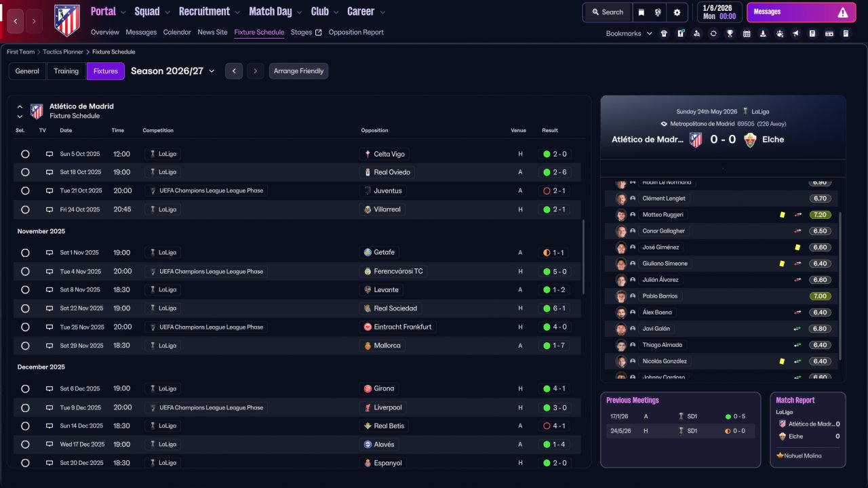This screenshot has height=488, width=868.
Task: Switch to the Training tab
Action: pos(66,71)
